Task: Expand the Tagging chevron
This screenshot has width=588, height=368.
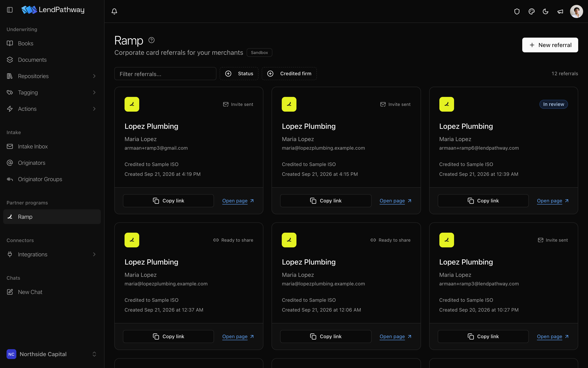Action: tap(94, 92)
